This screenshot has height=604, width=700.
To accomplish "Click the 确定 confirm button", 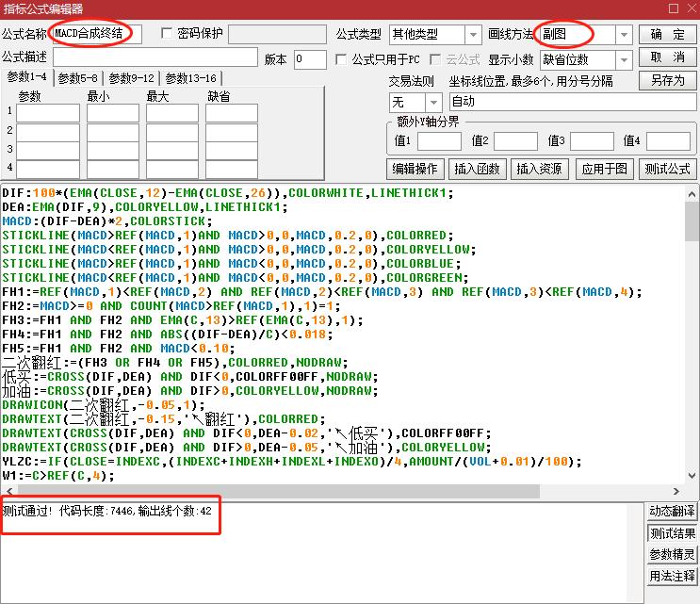I will click(x=667, y=35).
